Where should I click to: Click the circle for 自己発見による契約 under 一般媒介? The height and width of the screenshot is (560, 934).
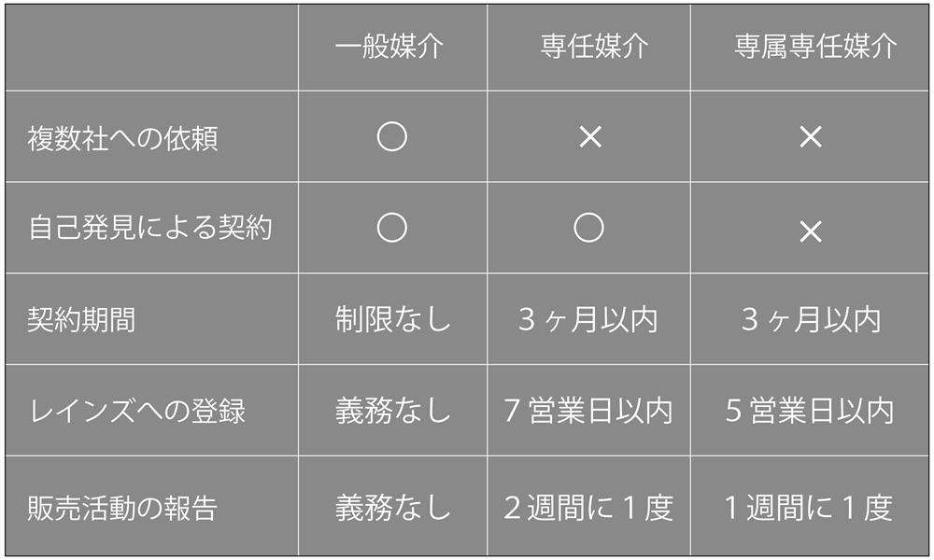pos(392,229)
